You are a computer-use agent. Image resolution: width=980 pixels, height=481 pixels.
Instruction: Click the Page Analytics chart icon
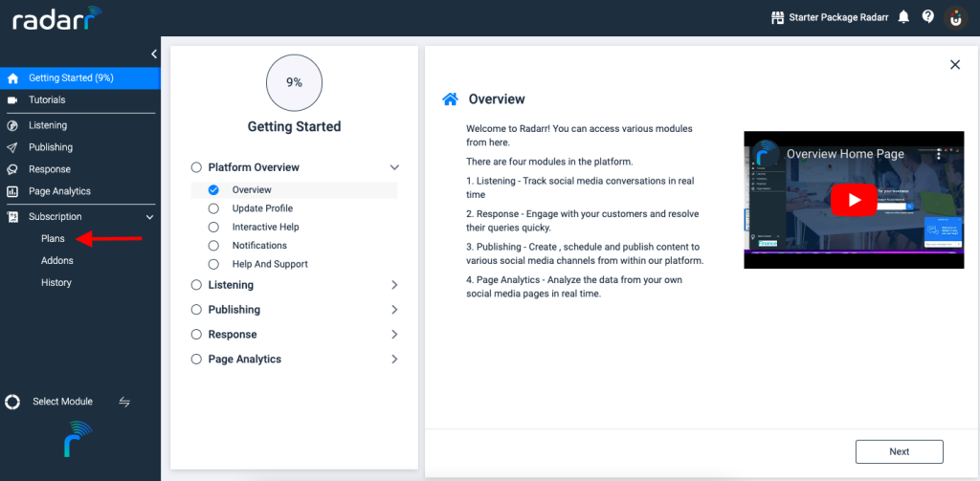point(12,191)
